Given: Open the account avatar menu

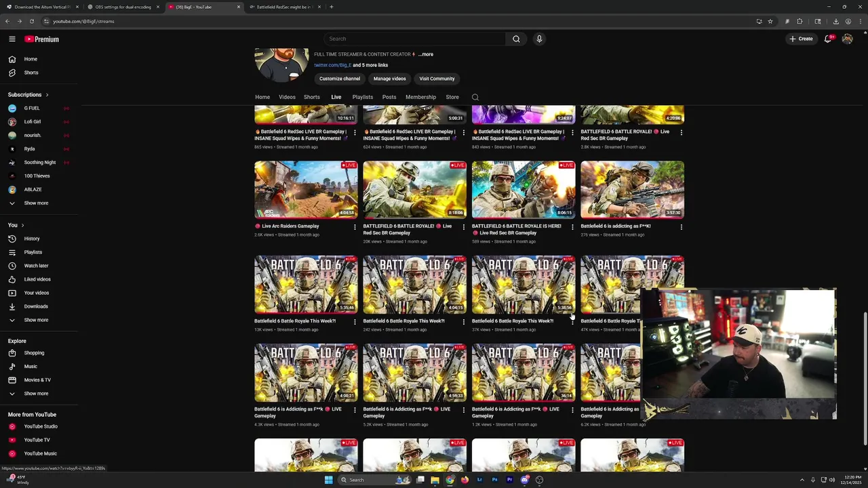Looking at the screenshot, I should tap(847, 39).
